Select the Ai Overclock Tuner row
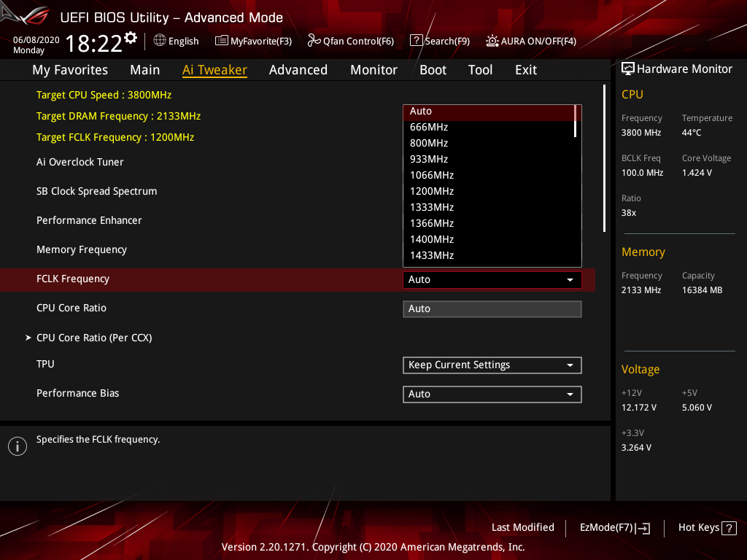 pyautogui.click(x=80, y=162)
